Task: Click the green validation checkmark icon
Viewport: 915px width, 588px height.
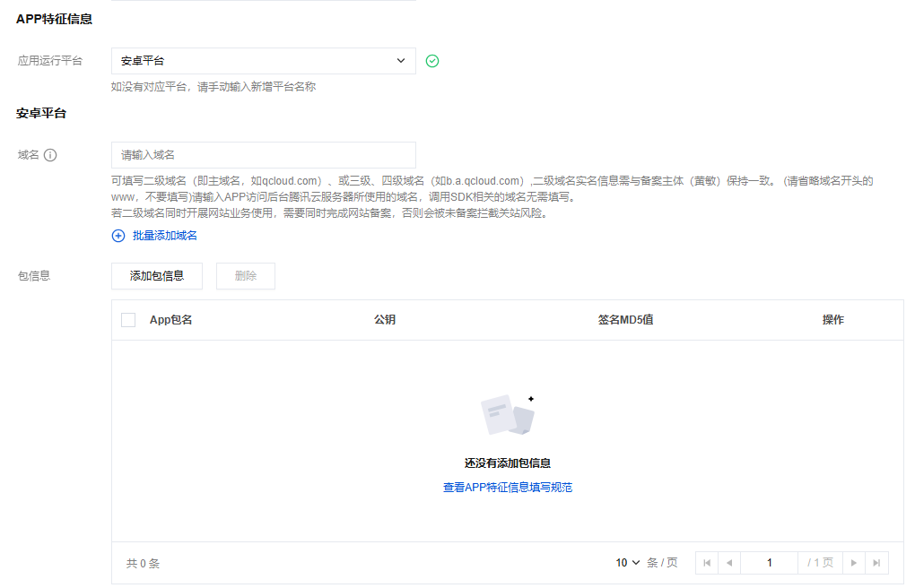Action: (x=432, y=61)
